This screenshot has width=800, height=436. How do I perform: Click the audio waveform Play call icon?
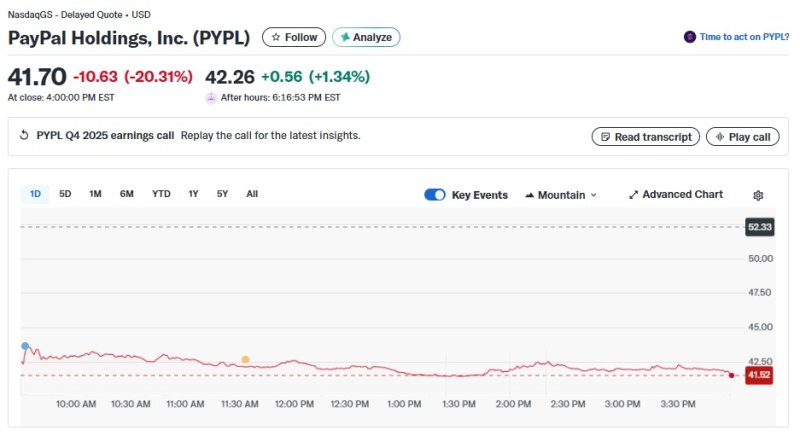[718, 137]
